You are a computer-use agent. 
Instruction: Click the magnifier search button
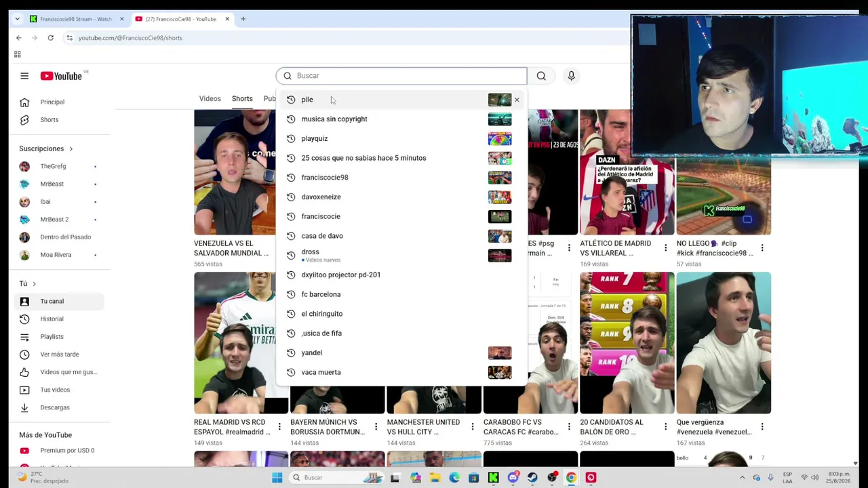point(541,76)
